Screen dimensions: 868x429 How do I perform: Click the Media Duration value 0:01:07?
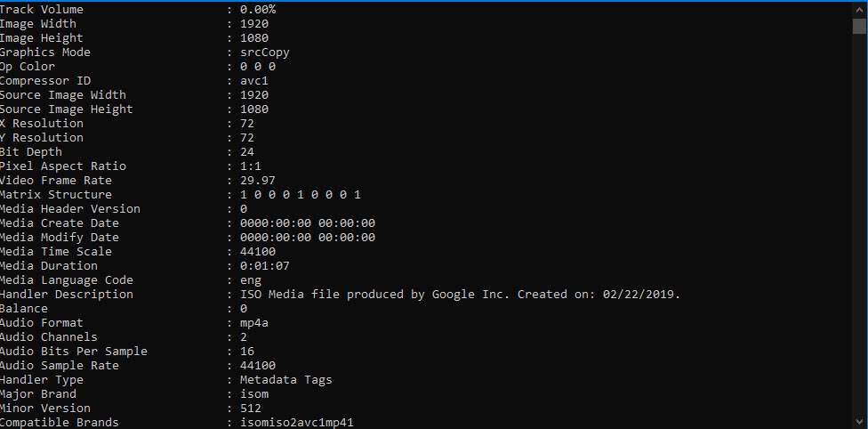click(265, 266)
